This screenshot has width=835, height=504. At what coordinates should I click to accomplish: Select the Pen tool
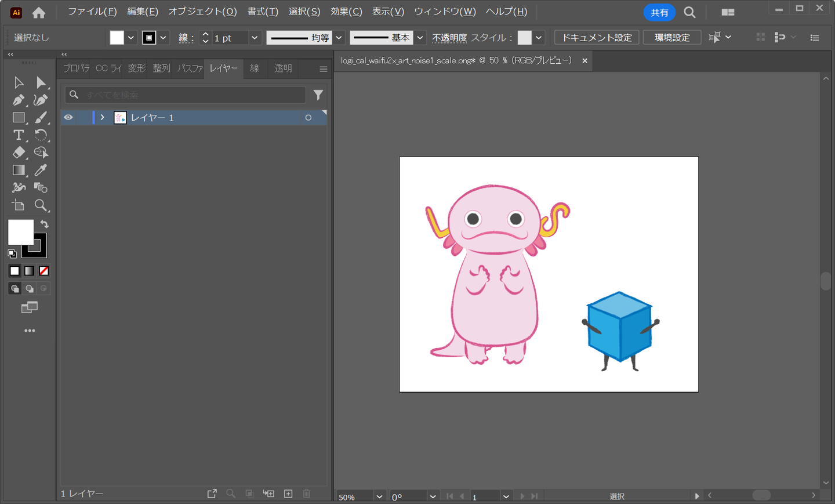19,100
